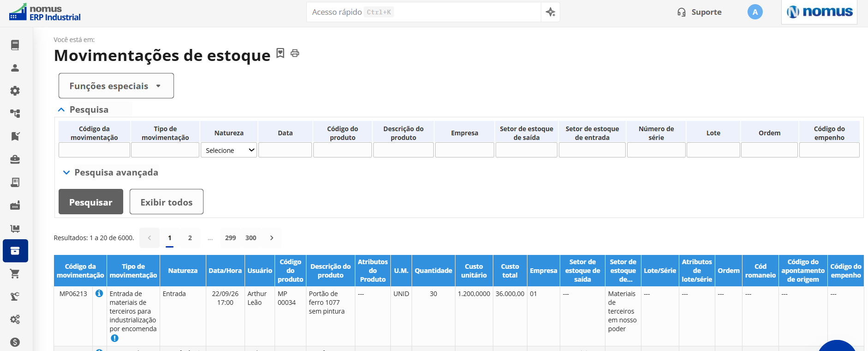Open the shopping cart sidebar icon
868x351 pixels.
point(15,274)
